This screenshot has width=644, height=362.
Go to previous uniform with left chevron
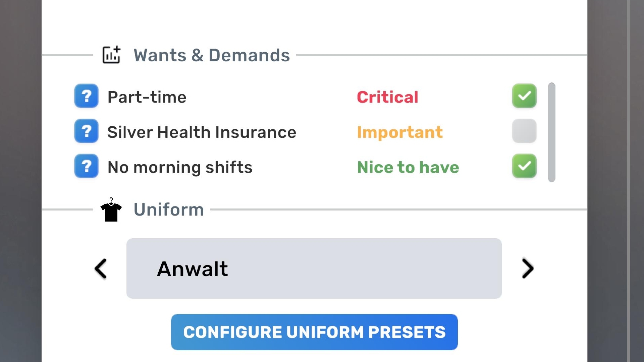pos(101,268)
